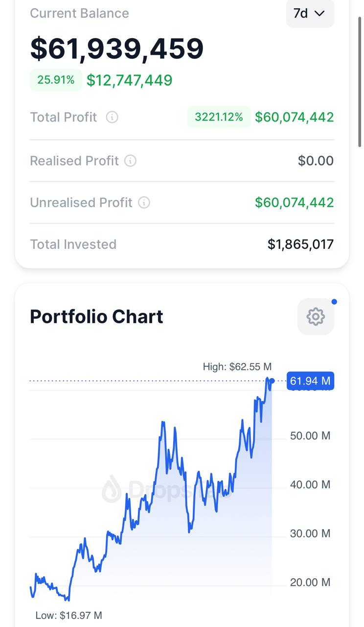Click the Total Profit info icon

(112, 118)
